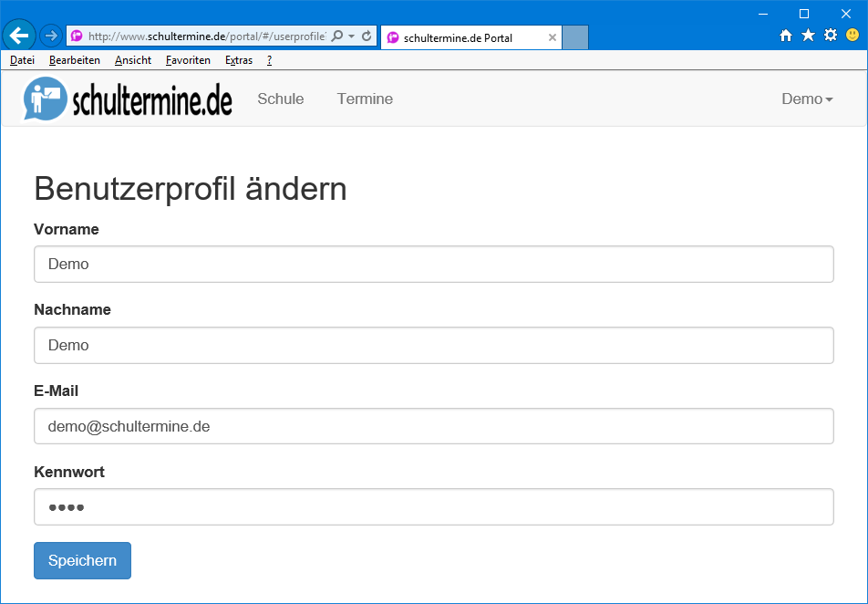
Task: Open the Extras menu
Action: click(x=239, y=60)
